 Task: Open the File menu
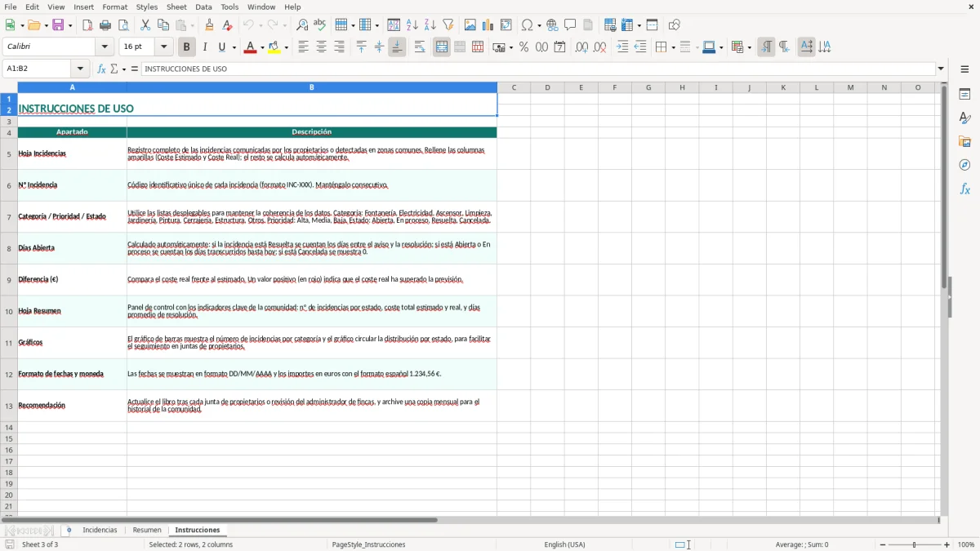coord(11,7)
